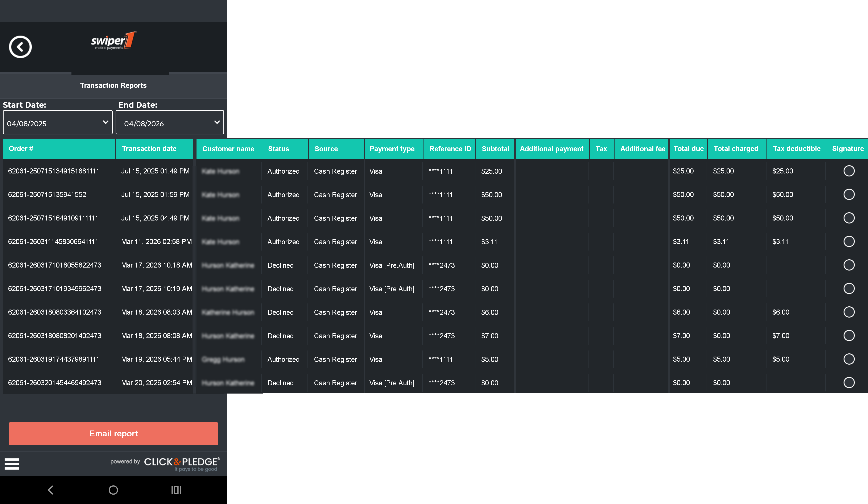Select signature radio for the $3.11 order
This screenshot has height=504, width=868.
pyautogui.click(x=849, y=241)
